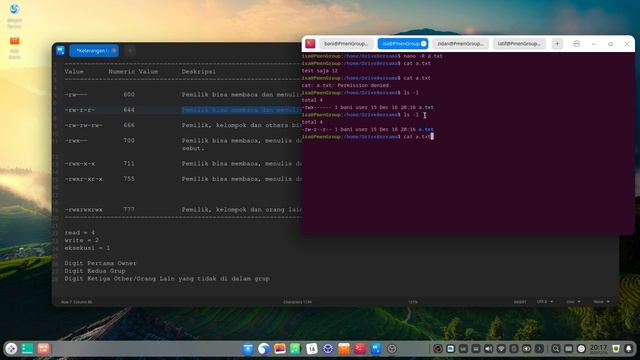Image resolution: width=640 pixels, height=360 pixels.
Task: Open the calendar icon in the dock
Action: coord(312,349)
